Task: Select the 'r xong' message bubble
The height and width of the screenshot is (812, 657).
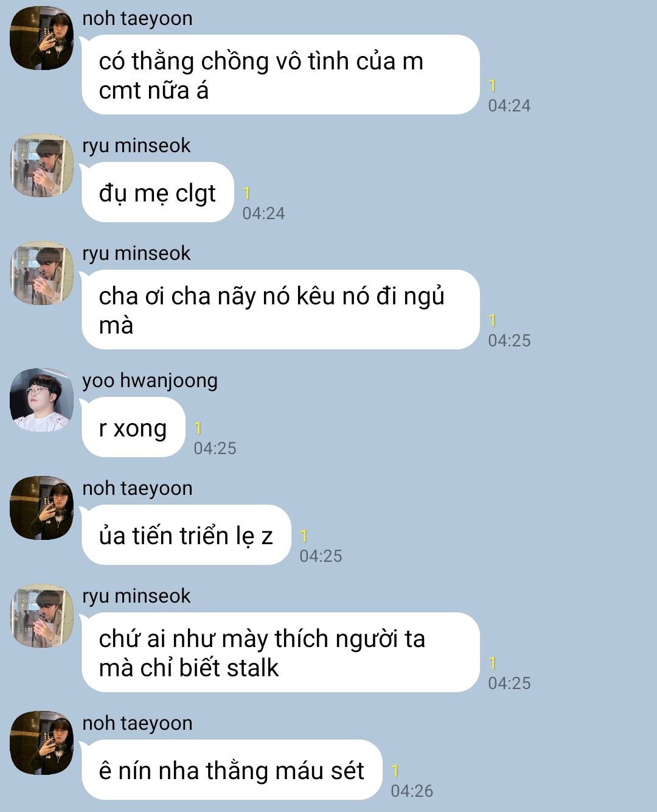Action: (133, 427)
